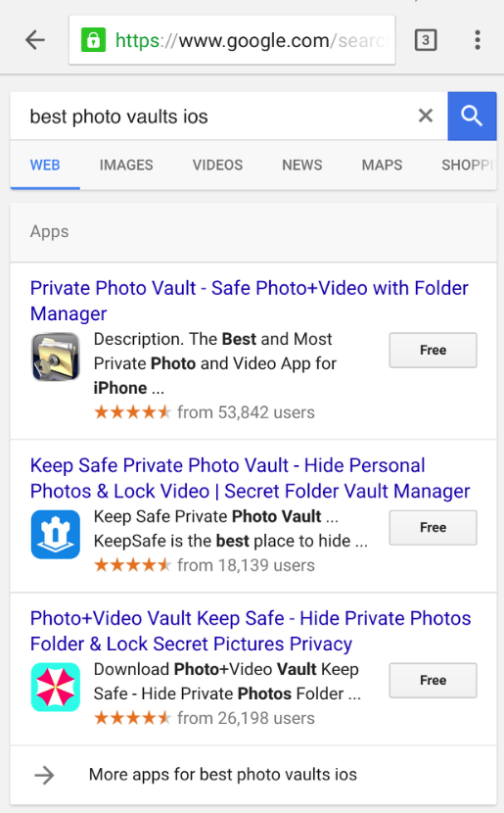The height and width of the screenshot is (813, 504).
Task: Open the NEWS tab
Action: point(302,165)
